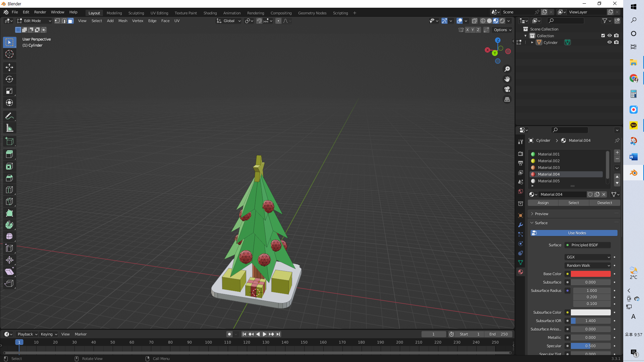Viewport: 644px width, 362px height.
Task: Uncheck the Collection exclude checkbox
Action: tap(603, 36)
